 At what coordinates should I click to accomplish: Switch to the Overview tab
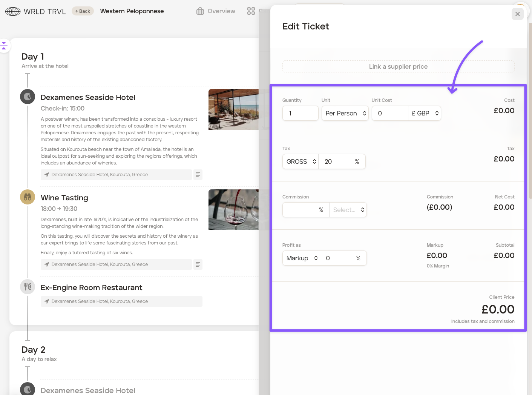[216, 11]
